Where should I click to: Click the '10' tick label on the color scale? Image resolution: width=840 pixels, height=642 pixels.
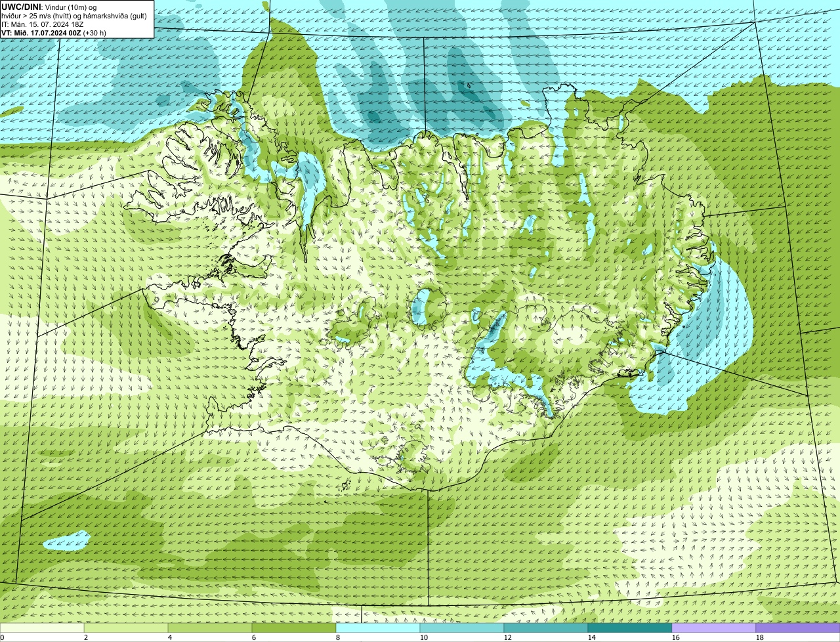pos(424,637)
